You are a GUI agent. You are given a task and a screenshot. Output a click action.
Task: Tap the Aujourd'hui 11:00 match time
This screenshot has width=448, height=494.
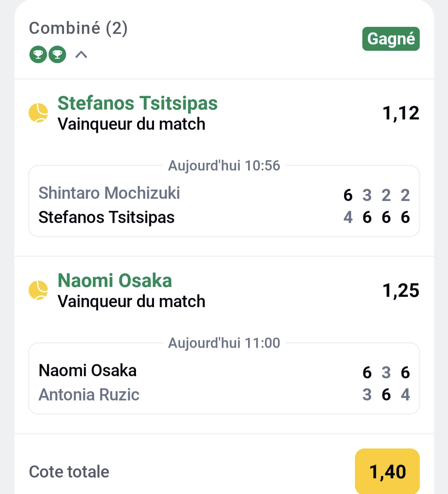(224, 343)
